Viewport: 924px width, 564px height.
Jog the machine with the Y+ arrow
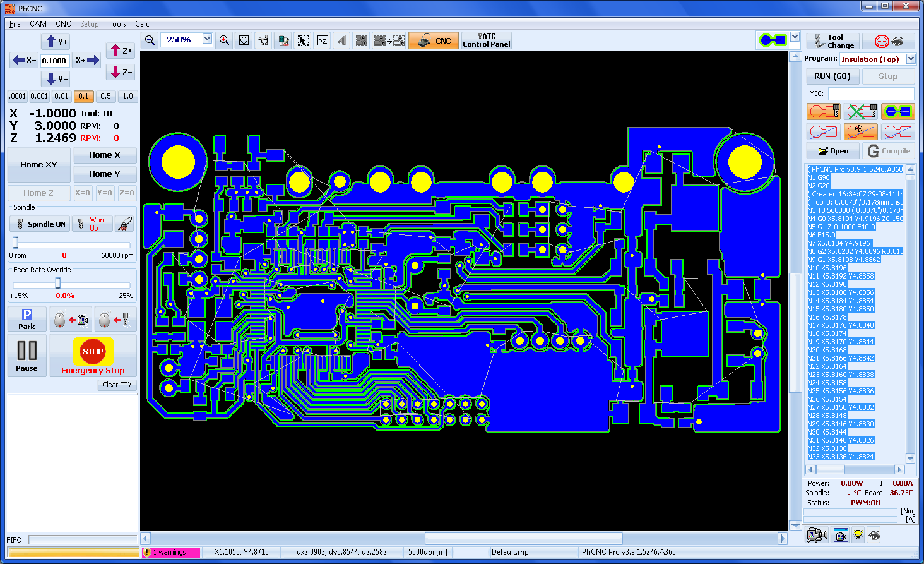pyautogui.click(x=56, y=42)
